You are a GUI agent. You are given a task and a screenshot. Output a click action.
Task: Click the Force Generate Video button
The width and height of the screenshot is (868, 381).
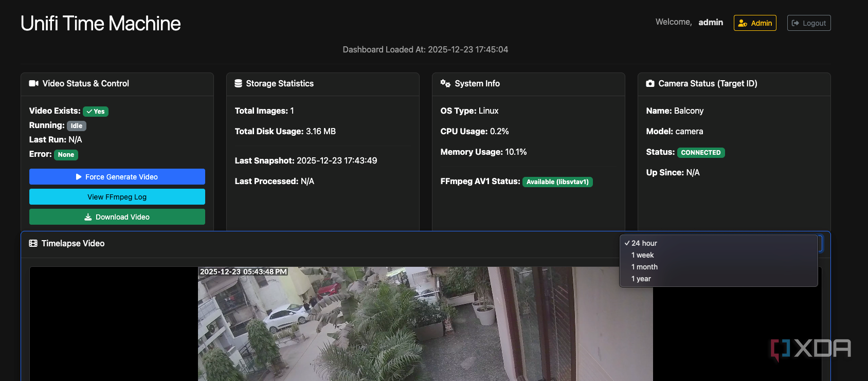pos(117,176)
